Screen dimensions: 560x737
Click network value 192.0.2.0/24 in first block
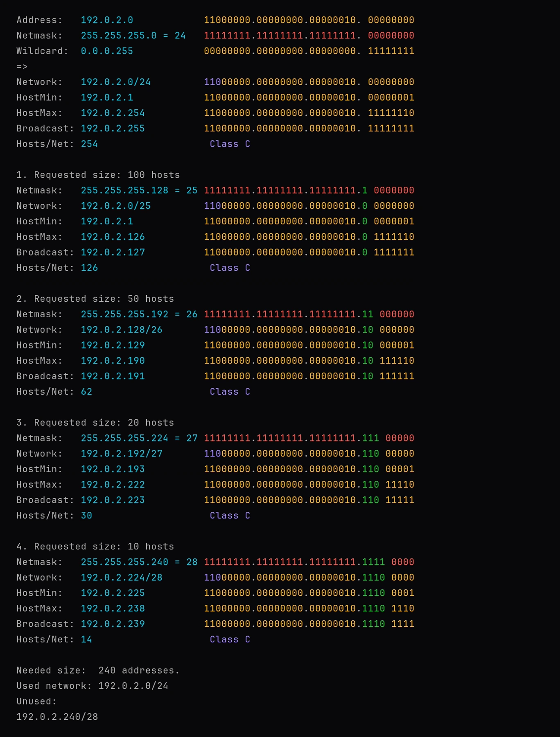point(116,82)
